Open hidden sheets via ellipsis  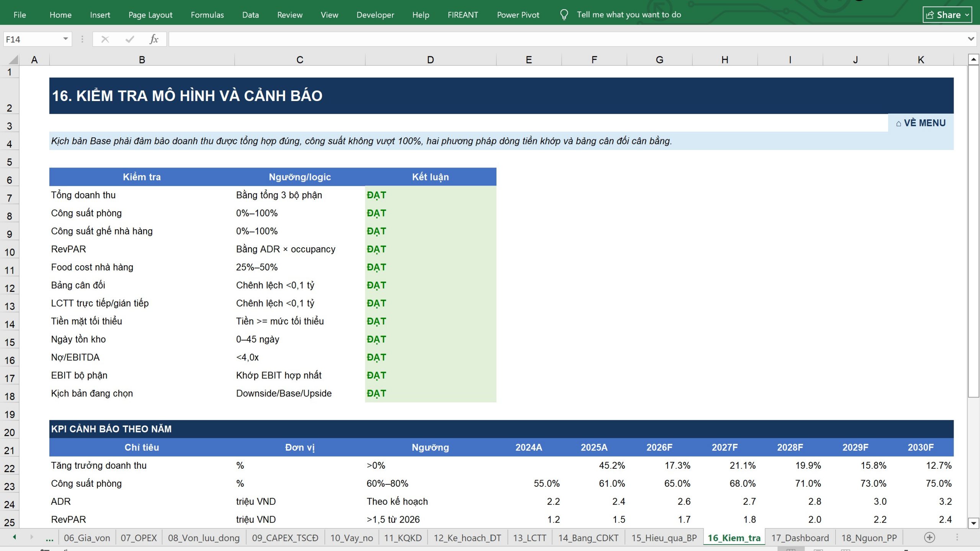(49, 538)
